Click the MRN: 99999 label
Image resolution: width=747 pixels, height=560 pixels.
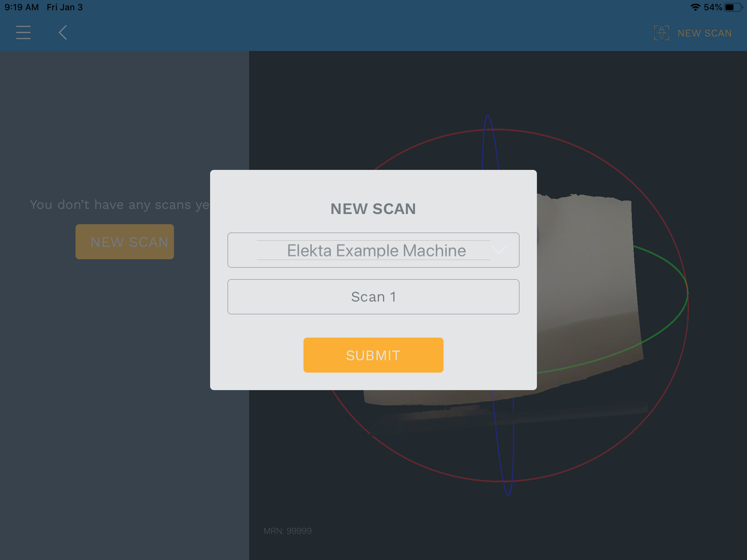287,531
